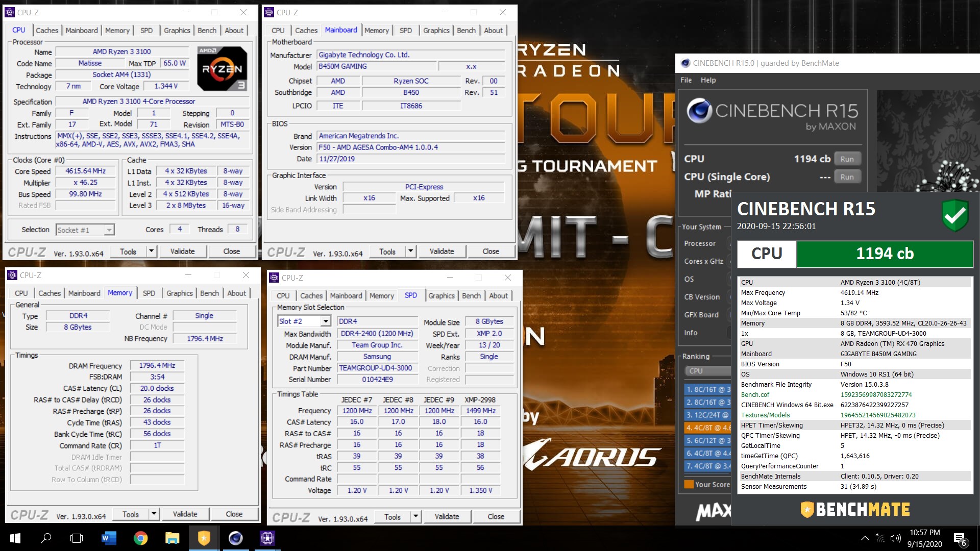980x551 pixels.
Task: Open Bench tab in SPD window
Action: (471, 296)
